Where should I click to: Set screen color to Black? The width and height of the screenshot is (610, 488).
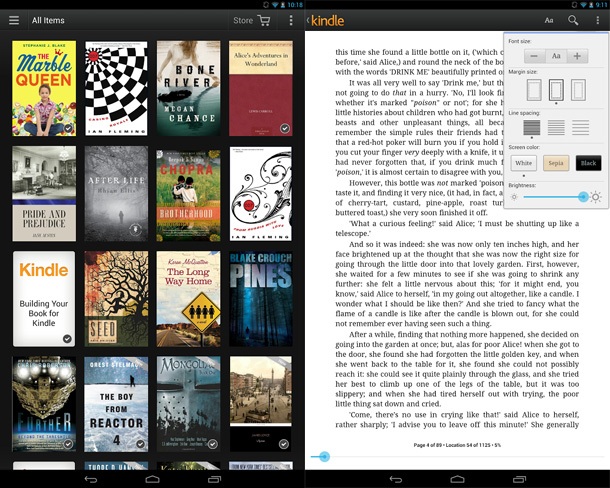[x=588, y=163]
